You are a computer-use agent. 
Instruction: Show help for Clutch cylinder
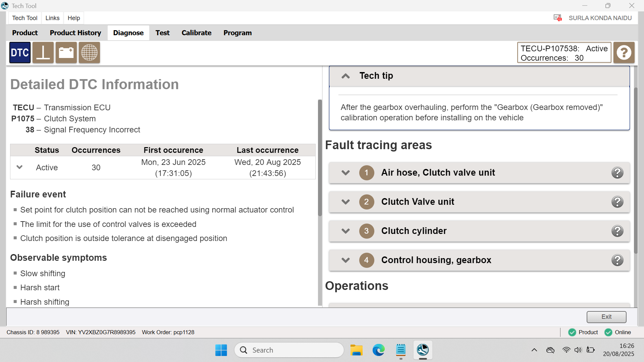point(617,231)
